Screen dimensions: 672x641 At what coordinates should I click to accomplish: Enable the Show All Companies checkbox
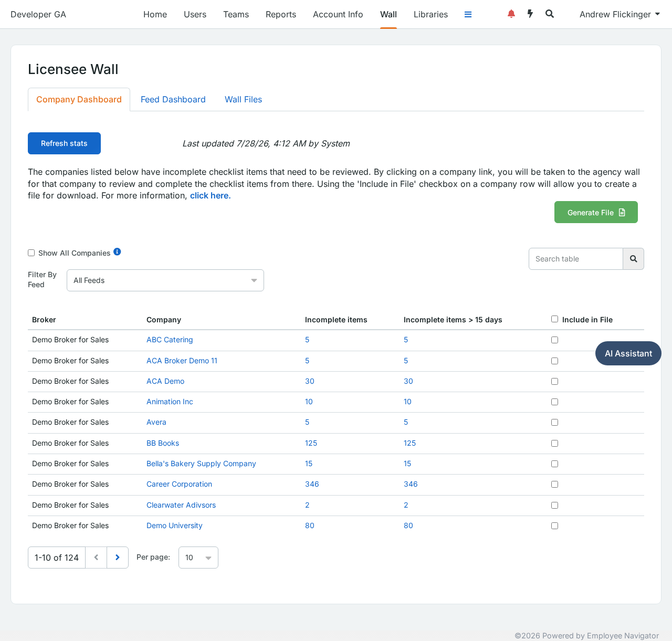click(31, 253)
